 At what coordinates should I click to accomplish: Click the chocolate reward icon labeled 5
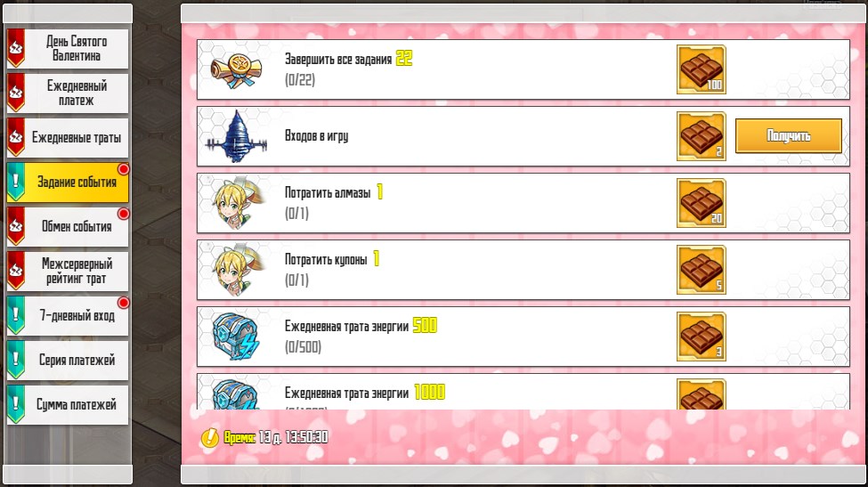(701, 270)
